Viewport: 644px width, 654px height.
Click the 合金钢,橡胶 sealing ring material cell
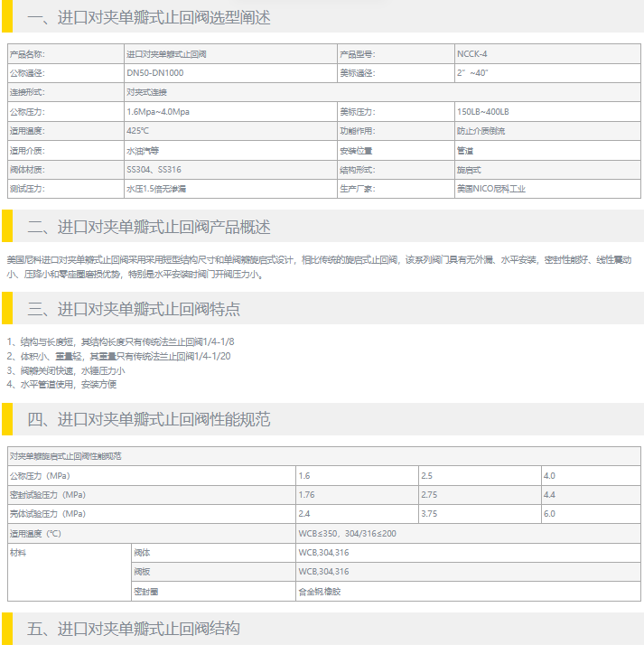click(320, 592)
